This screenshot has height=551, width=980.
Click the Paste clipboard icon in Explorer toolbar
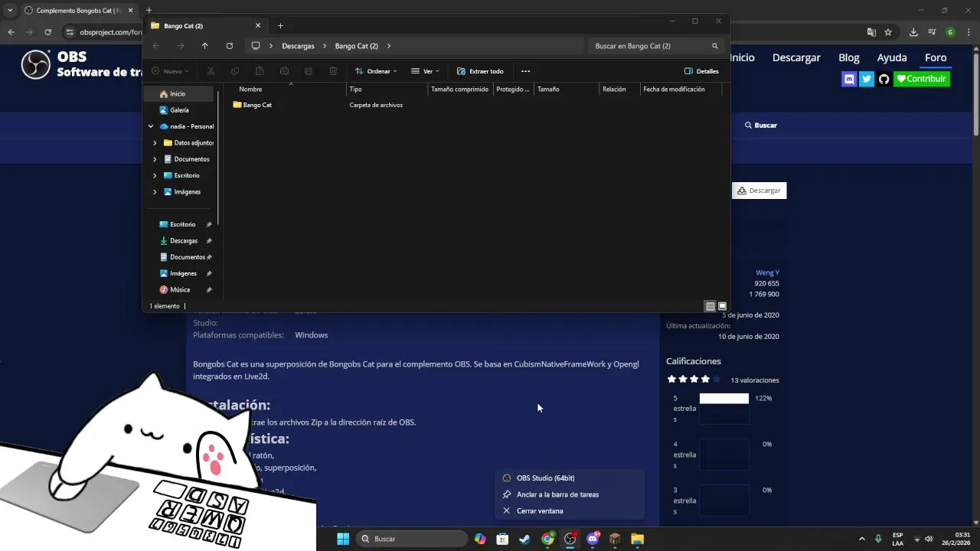tap(260, 71)
